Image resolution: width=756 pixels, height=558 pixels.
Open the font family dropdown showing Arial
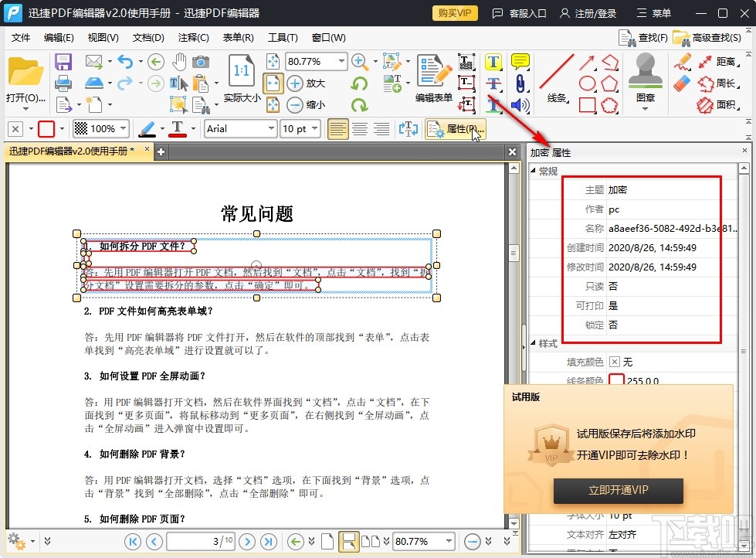(240, 128)
